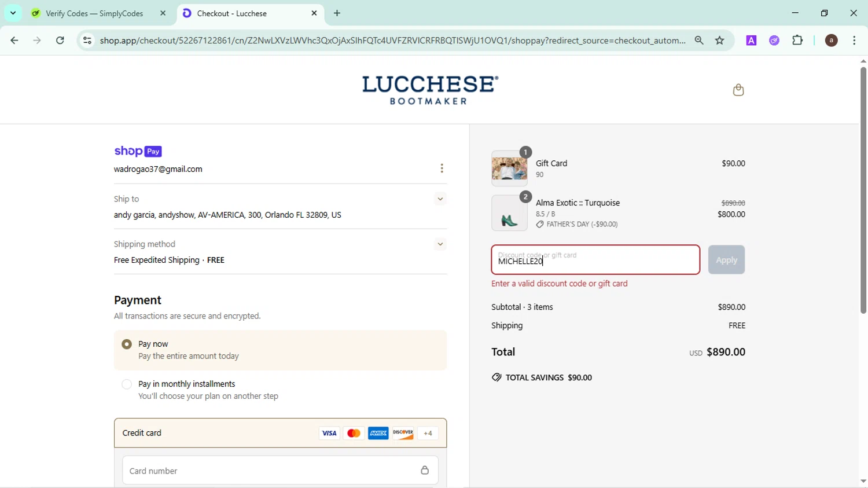This screenshot has width=868, height=488.
Task: Click the Visa card icon
Action: coord(329,434)
